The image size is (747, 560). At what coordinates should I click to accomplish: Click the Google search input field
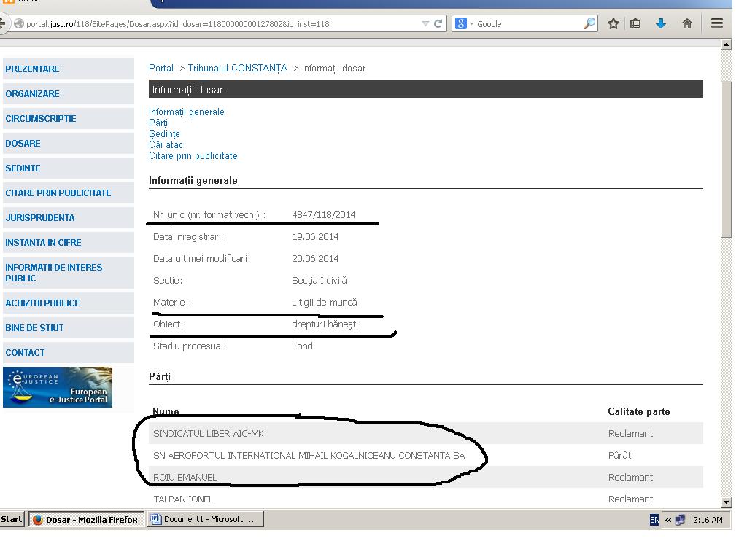[x=529, y=24]
